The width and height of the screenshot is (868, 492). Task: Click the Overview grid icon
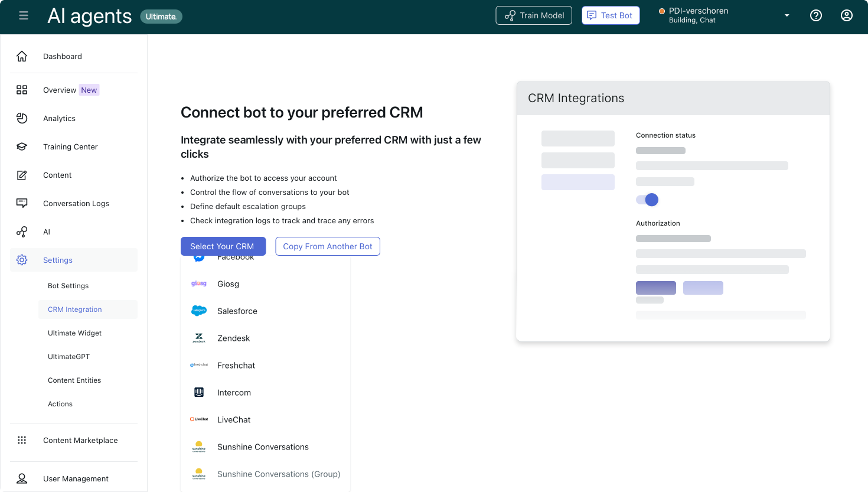22,90
